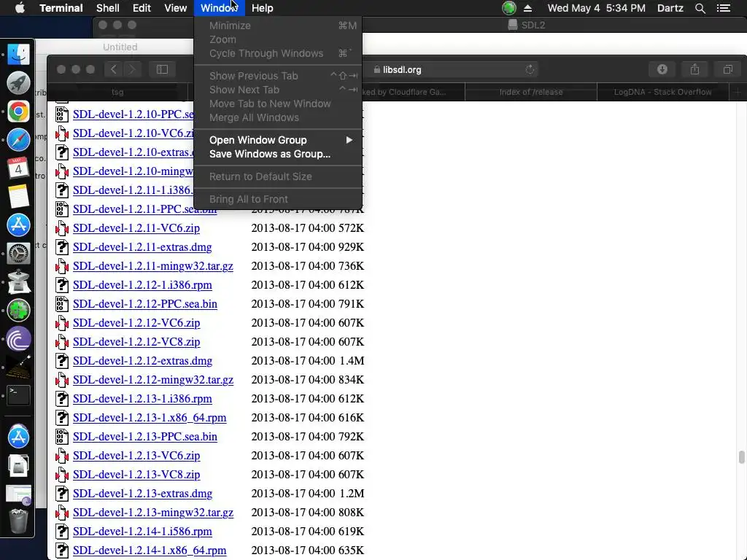Open Spotlight search magnifier in menu bar
This screenshot has height=560, width=747.
[700, 8]
